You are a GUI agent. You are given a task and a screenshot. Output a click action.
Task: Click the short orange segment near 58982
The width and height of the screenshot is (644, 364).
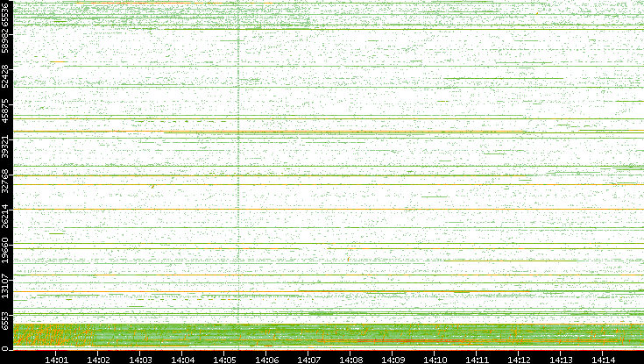click(x=59, y=61)
